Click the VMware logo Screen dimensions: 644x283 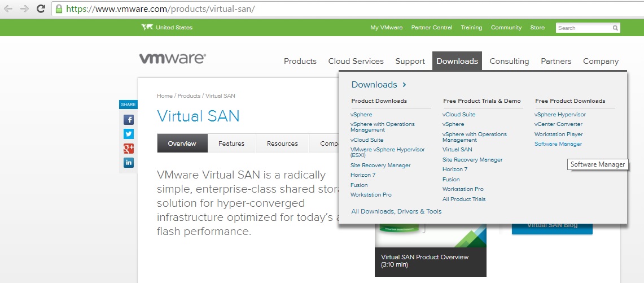tap(173, 58)
